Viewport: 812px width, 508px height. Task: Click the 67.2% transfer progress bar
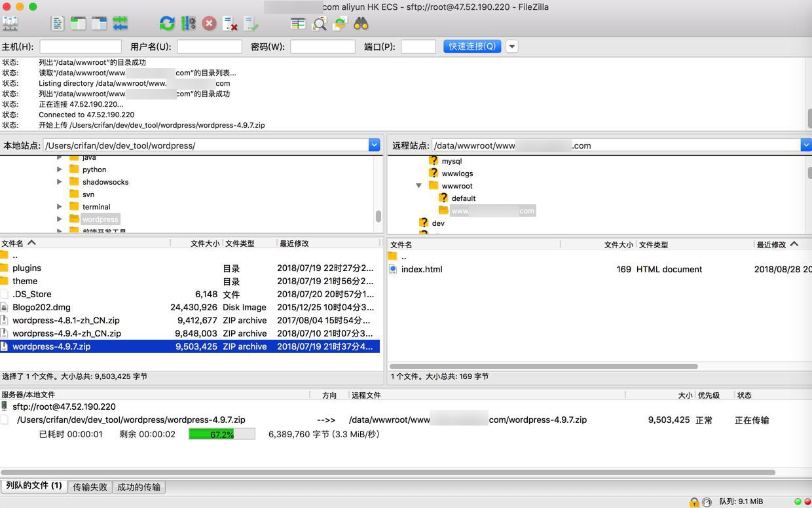(222, 434)
